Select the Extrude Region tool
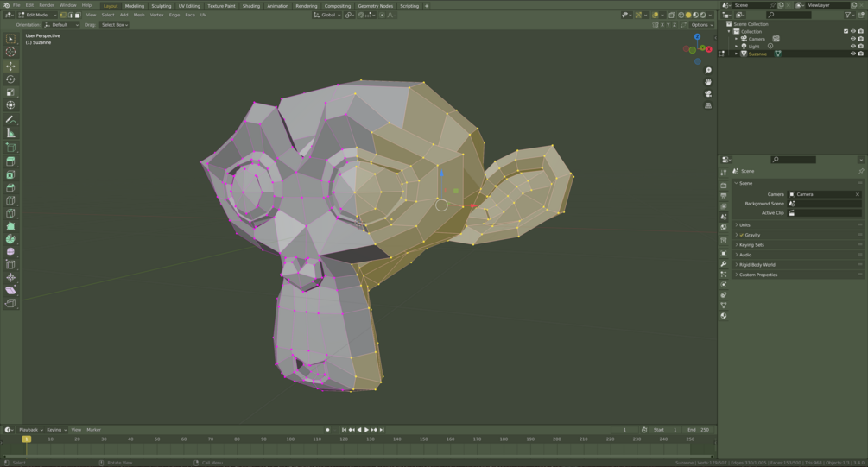The width and height of the screenshot is (868, 467). (10, 161)
